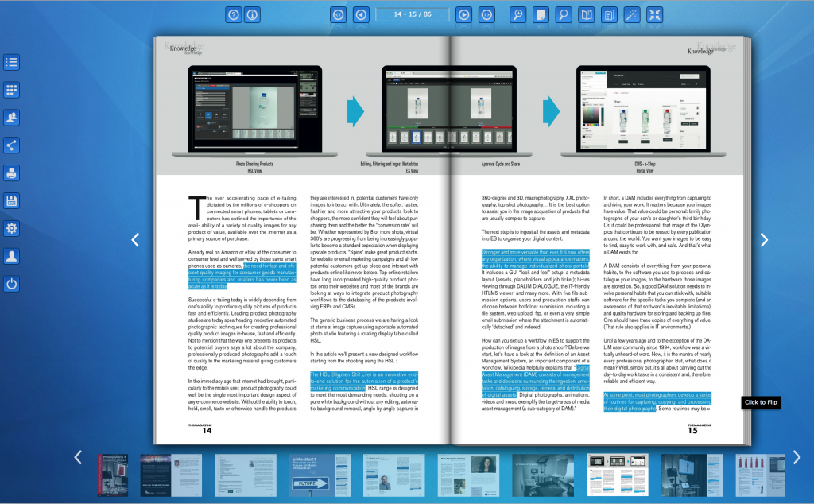Open the spread thumbnail showing a man's portrait
Screen dimensions: 814x504
coord(394,475)
